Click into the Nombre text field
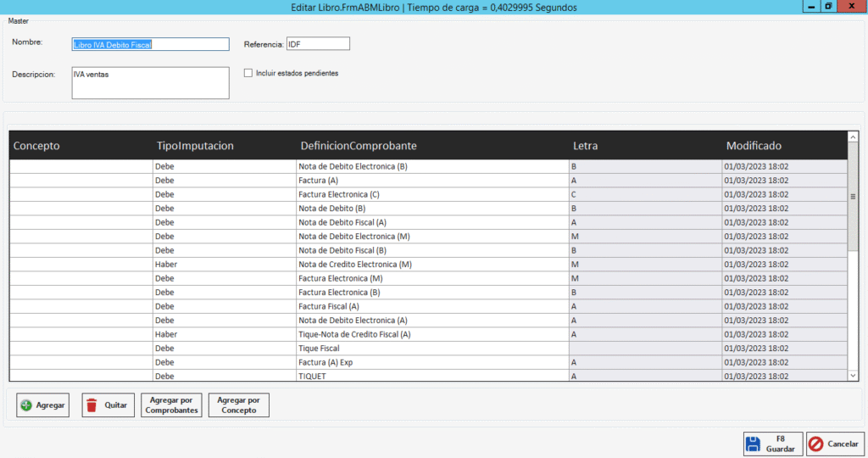868x458 pixels. 150,44
